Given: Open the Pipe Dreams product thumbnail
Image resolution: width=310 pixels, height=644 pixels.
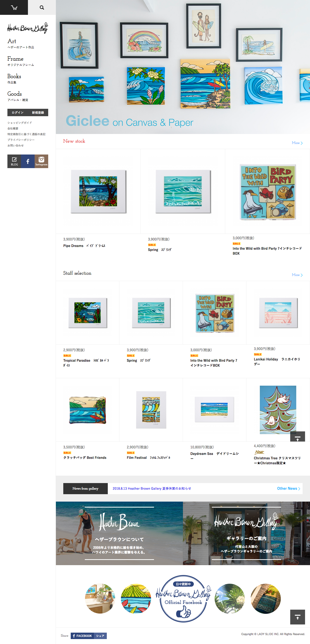Looking at the screenshot, I should [98, 192].
